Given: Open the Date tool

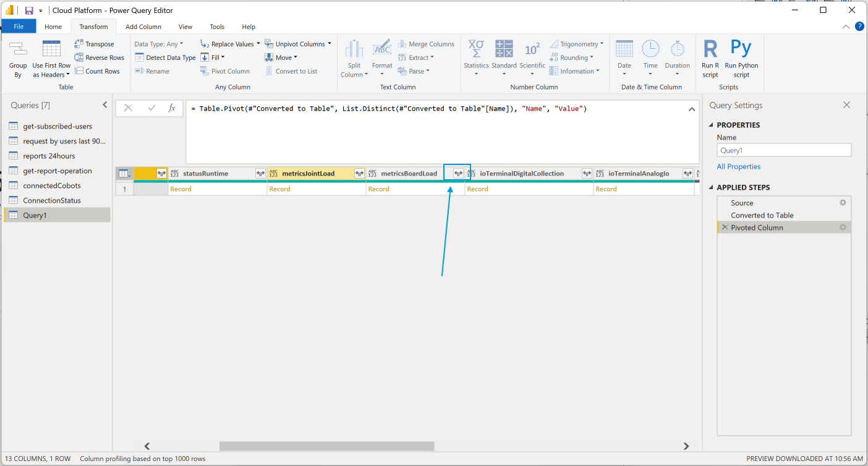Looking at the screenshot, I should [624, 59].
